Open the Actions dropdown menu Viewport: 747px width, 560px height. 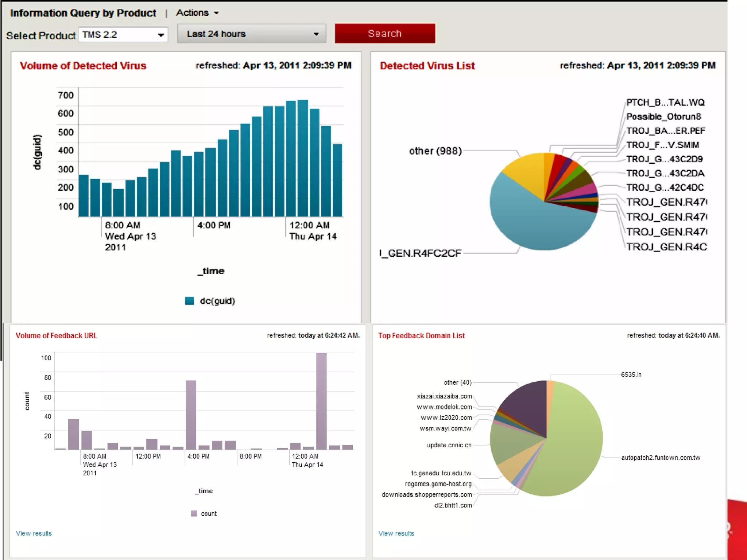click(x=197, y=13)
